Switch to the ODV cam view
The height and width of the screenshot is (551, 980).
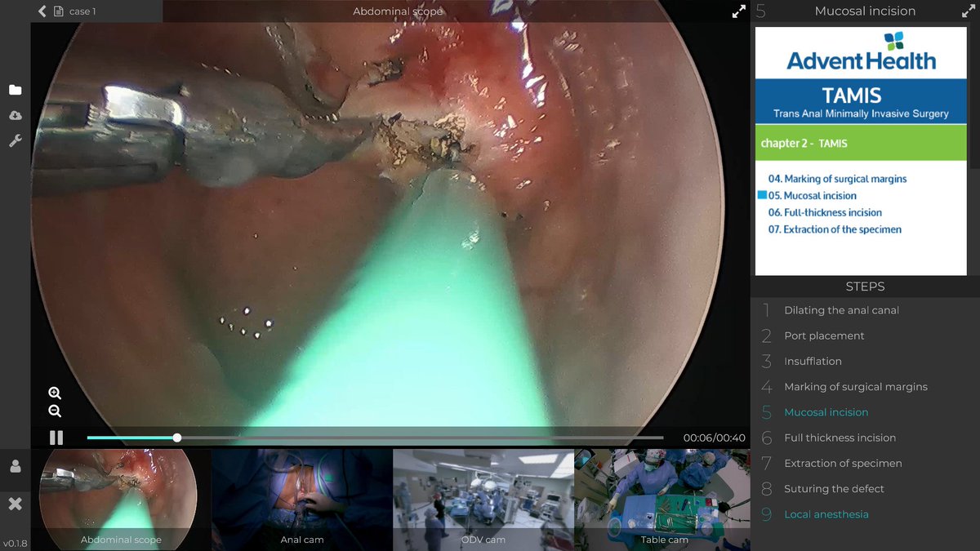pos(483,499)
